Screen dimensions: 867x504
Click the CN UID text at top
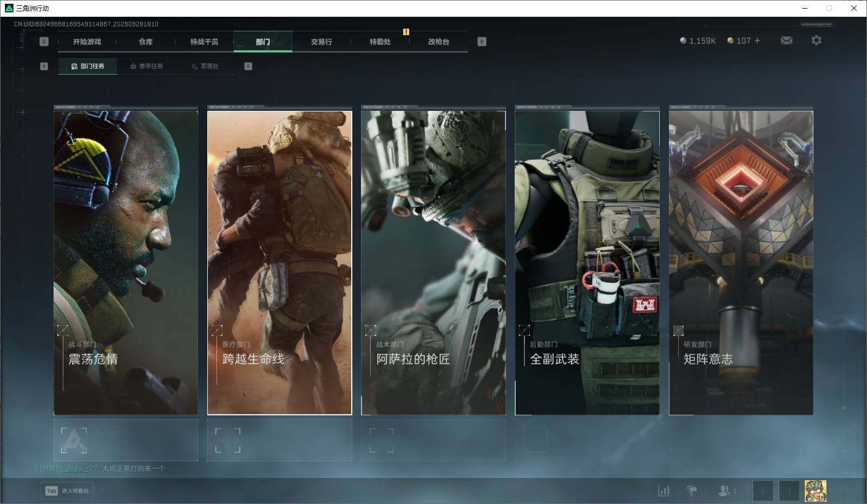(86, 24)
